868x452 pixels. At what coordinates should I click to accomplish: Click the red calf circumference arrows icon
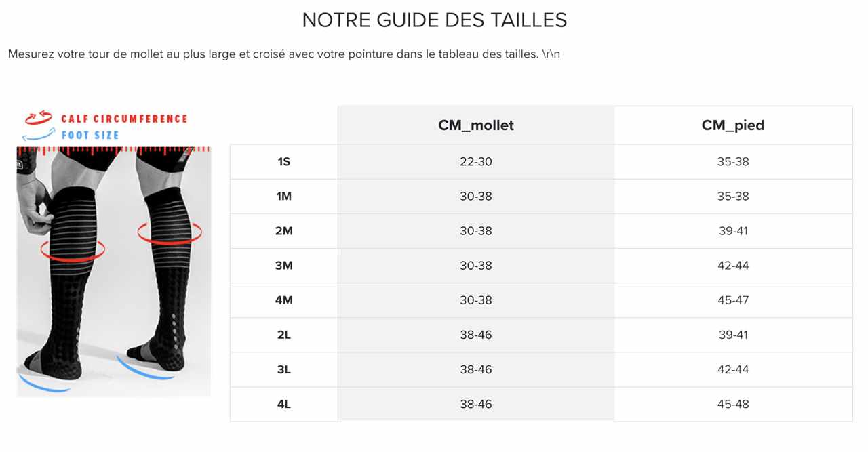click(x=39, y=118)
